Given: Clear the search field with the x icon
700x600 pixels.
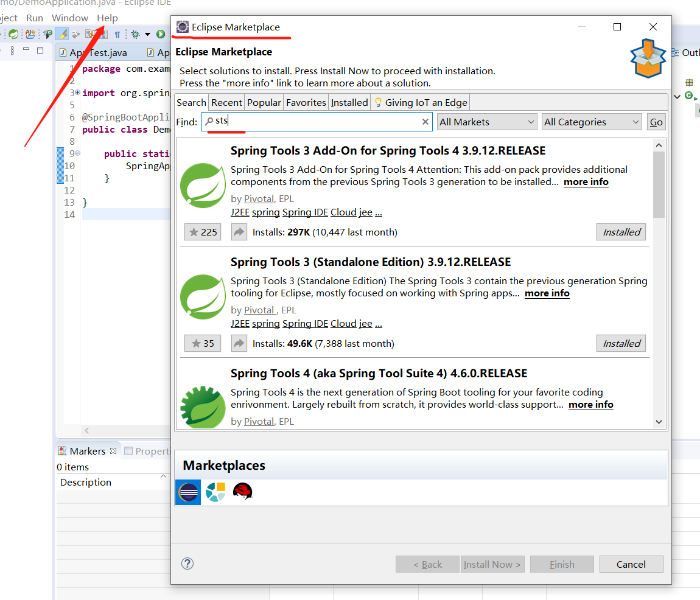Looking at the screenshot, I should tap(424, 122).
